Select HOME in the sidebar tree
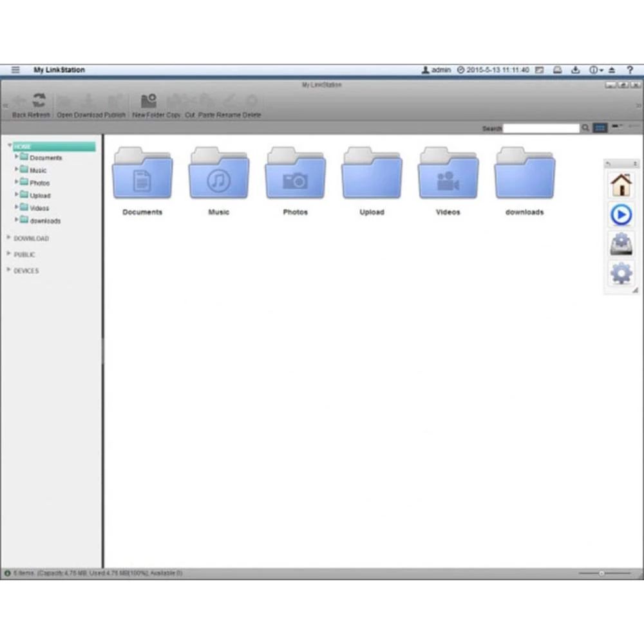The height and width of the screenshot is (644, 644). [x=23, y=147]
